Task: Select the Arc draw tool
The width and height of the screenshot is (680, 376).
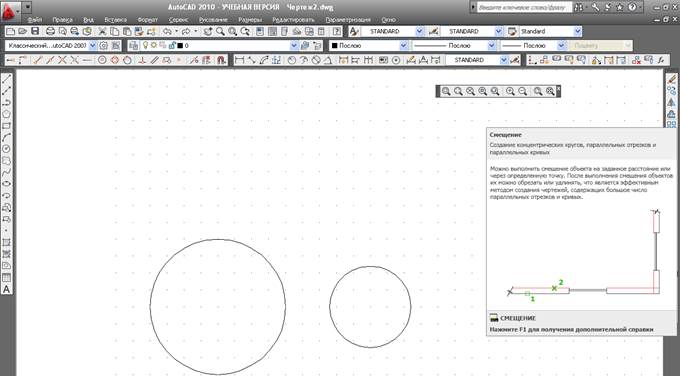Action: click(x=7, y=137)
